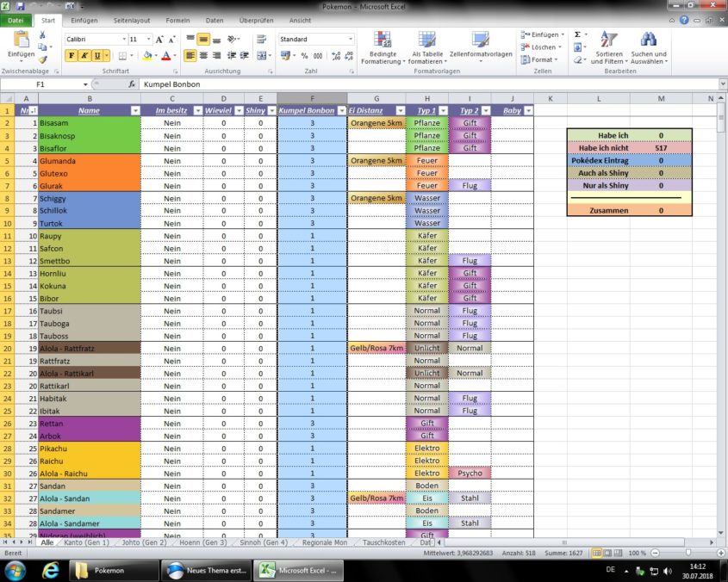Click the text orientation icon
Image resolution: width=728 pixels, height=582 pixels.
point(232,40)
